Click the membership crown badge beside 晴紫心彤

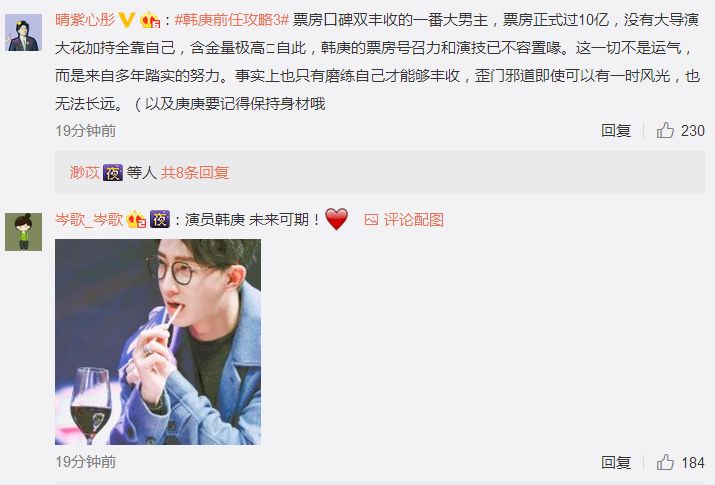coord(150,21)
